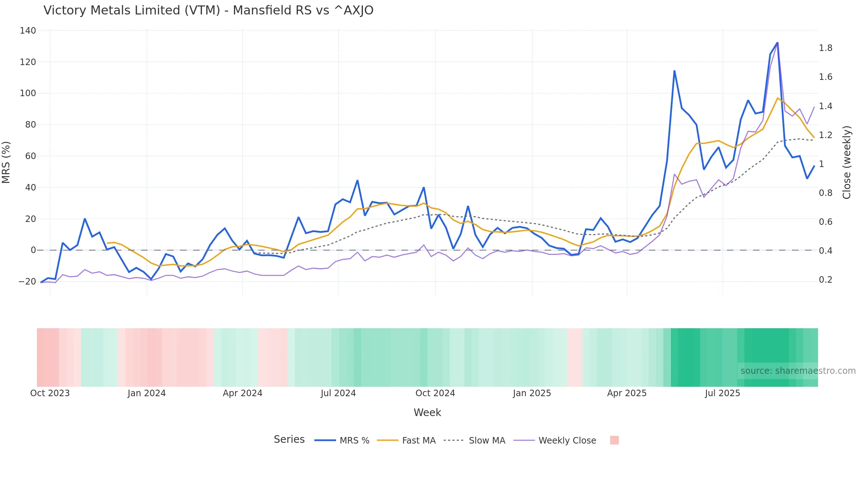Click the pink heatmap band near Jan 2025
The height and width of the screenshot is (488, 868).
[x=575, y=358]
